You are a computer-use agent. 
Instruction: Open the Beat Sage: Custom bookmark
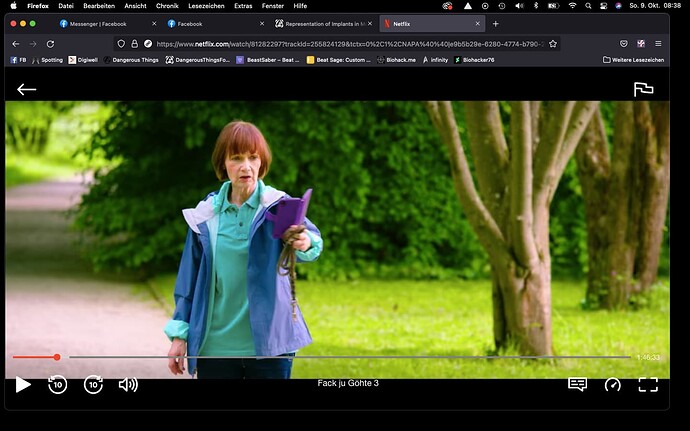[338, 60]
